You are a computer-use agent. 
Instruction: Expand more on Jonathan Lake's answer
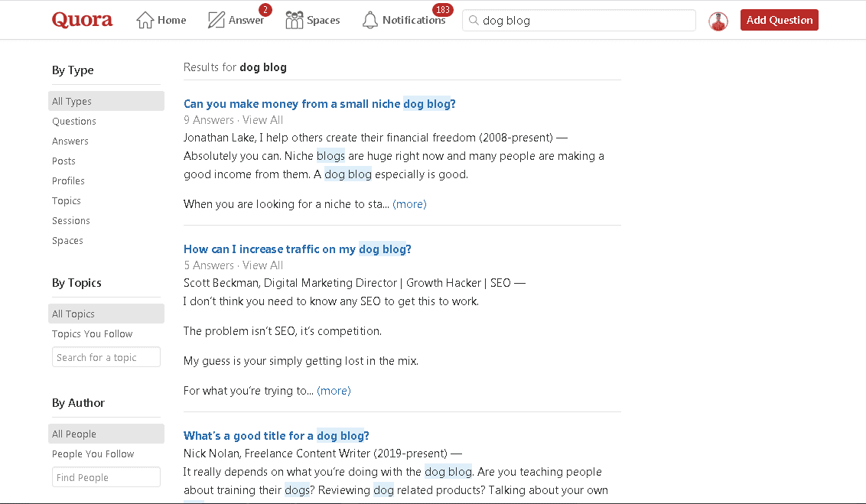pyautogui.click(x=409, y=203)
